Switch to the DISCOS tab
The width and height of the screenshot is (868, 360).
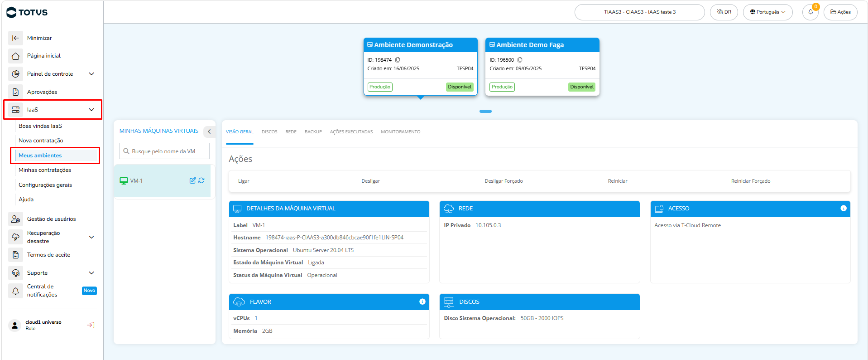269,132
